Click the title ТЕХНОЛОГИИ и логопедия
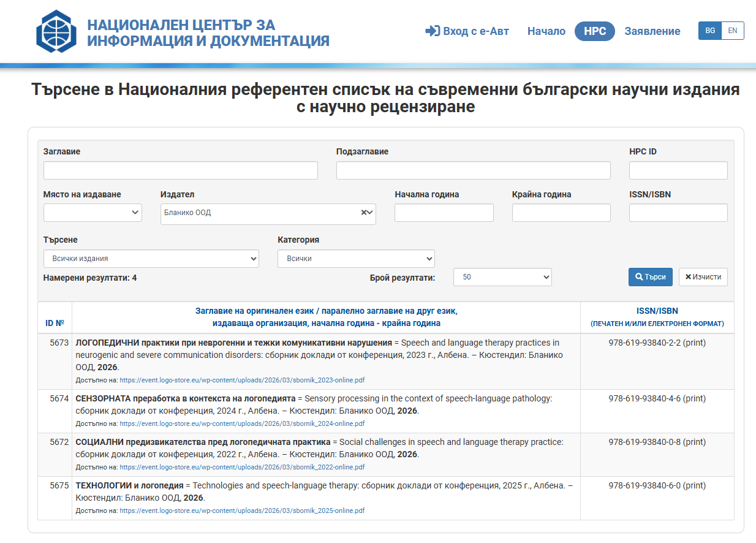The height and width of the screenshot is (543, 756). point(129,485)
